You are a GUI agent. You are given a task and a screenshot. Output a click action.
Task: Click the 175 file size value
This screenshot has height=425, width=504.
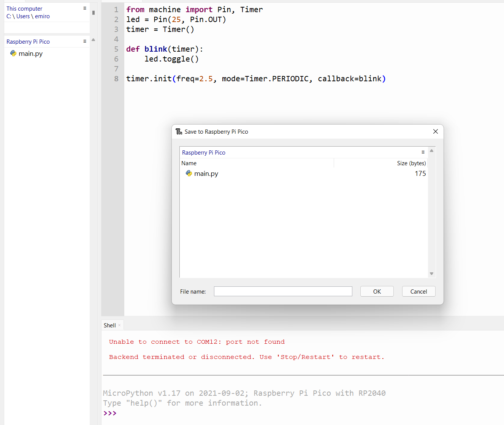[x=420, y=174]
